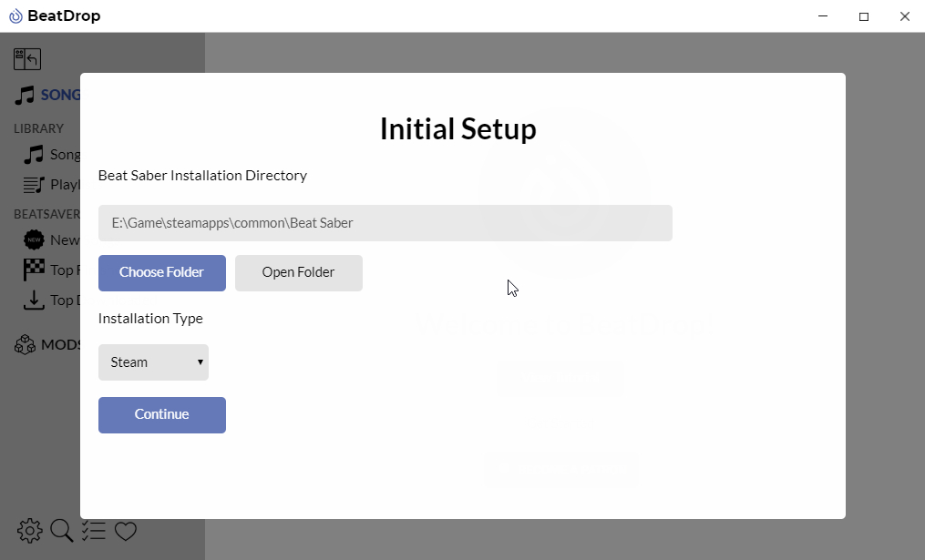
Task: Click the BeatDrop logo in title bar
Action: click(x=15, y=15)
